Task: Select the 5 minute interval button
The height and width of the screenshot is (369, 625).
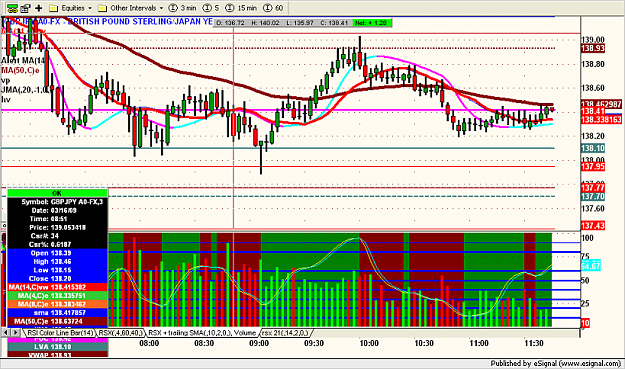Action: [x=211, y=8]
